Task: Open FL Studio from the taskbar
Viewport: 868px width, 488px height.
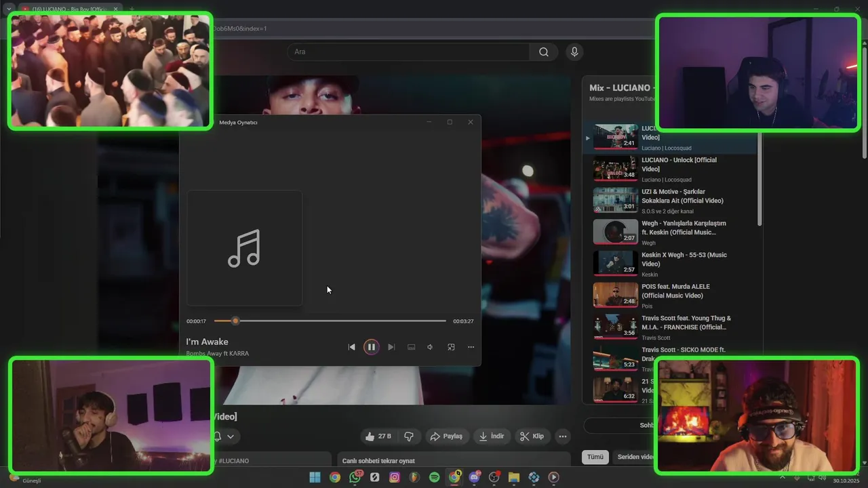Action: 414,477
